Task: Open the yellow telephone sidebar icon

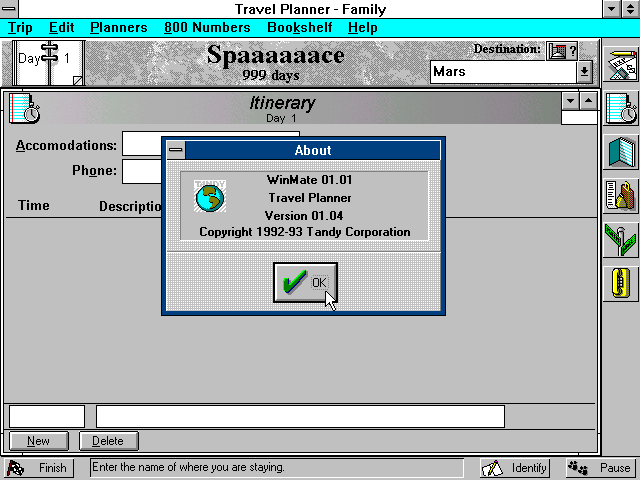Action: click(x=621, y=284)
